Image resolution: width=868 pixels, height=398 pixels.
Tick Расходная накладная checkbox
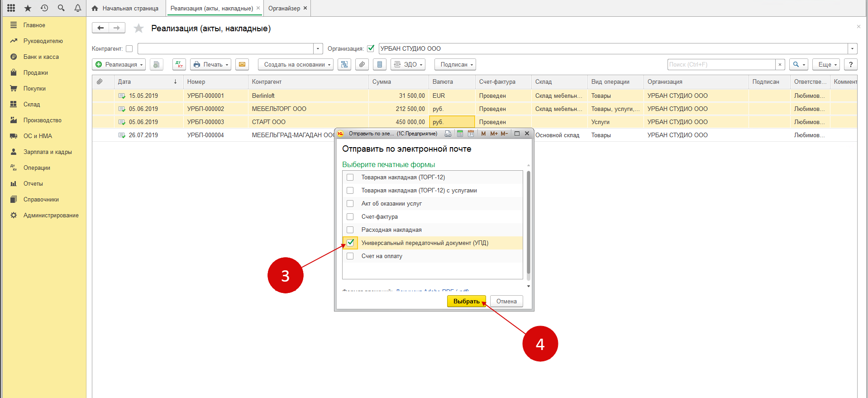(350, 230)
